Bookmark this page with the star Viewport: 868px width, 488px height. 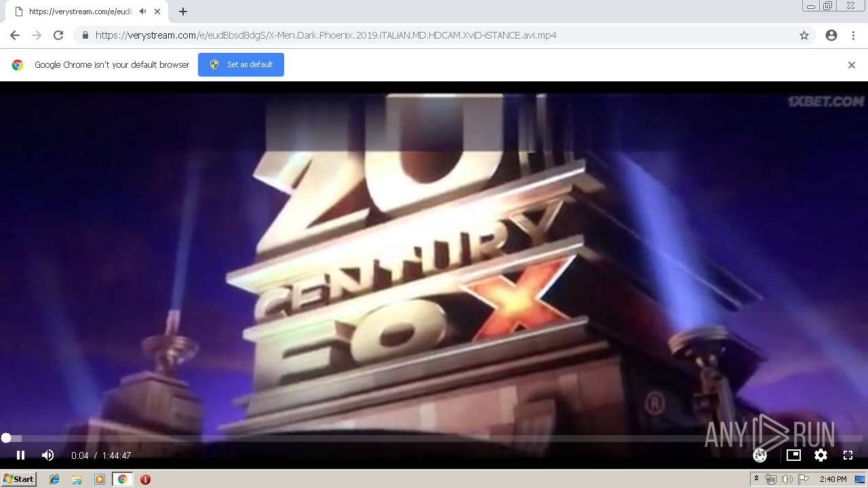point(804,35)
